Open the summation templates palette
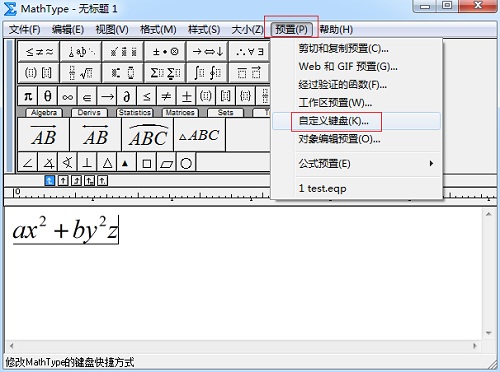 tap(165, 72)
